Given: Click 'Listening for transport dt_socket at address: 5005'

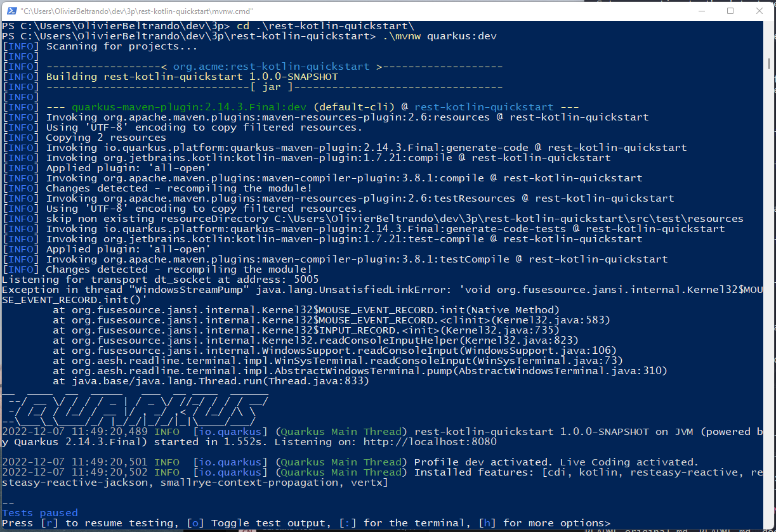Looking at the screenshot, I should (160, 280).
